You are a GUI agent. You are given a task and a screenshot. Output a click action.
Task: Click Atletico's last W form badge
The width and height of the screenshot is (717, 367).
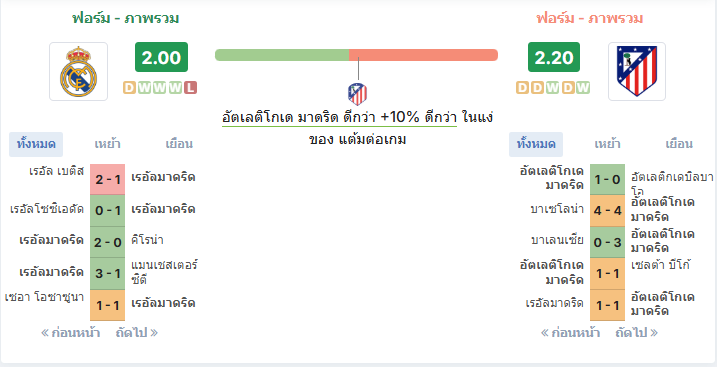click(x=583, y=87)
